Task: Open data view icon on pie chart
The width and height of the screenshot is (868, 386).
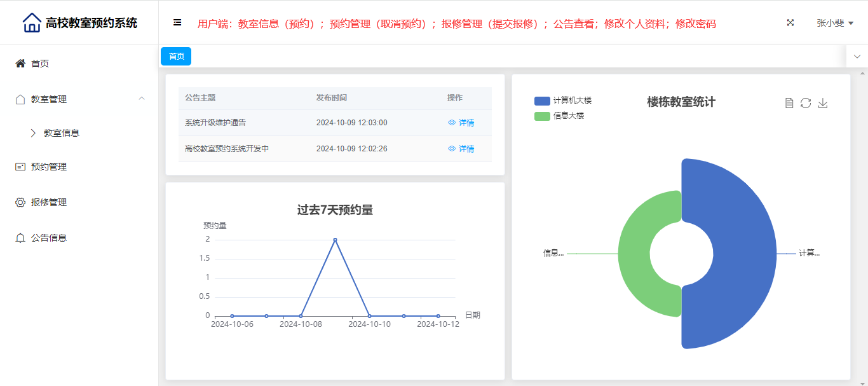Action: [x=789, y=103]
